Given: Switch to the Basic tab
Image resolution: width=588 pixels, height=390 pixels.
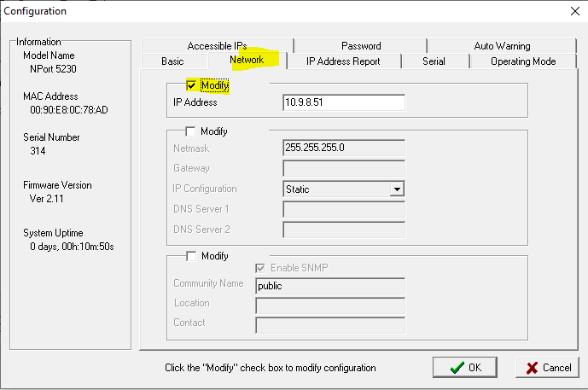Looking at the screenshot, I should tap(173, 61).
